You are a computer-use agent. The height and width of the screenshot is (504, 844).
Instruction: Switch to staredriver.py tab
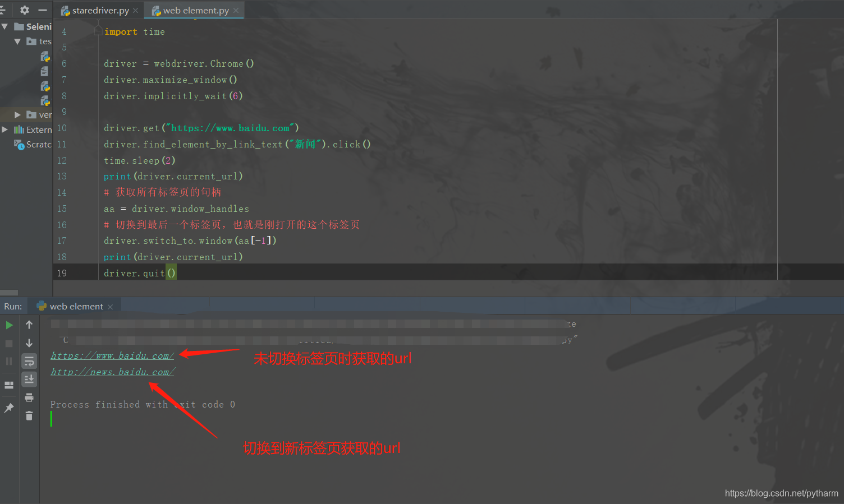(x=100, y=11)
